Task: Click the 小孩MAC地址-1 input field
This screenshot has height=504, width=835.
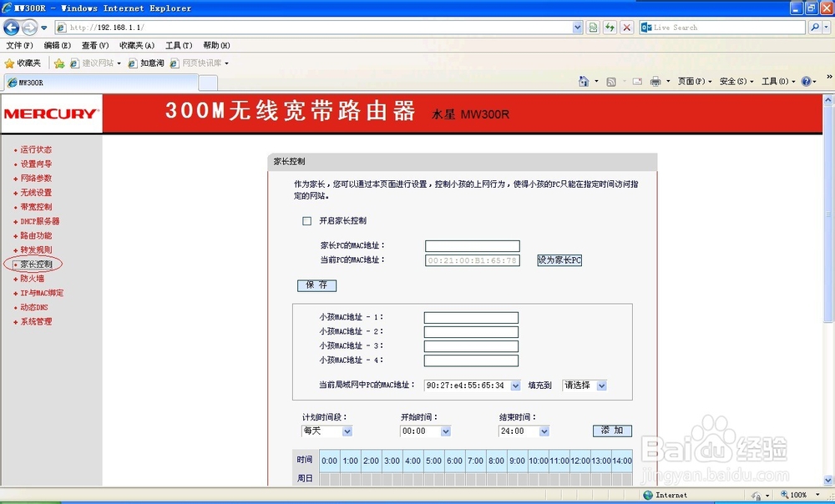Action: [x=470, y=317]
